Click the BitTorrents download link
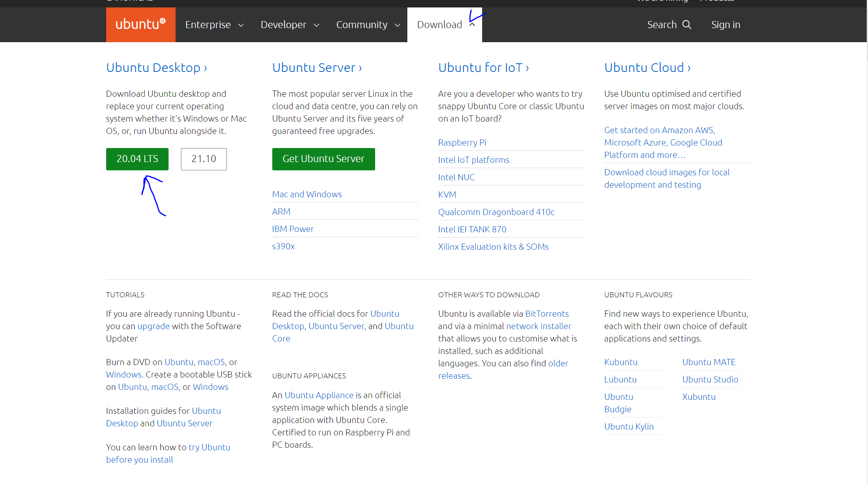Viewport: 868px width, 485px height. tap(547, 314)
